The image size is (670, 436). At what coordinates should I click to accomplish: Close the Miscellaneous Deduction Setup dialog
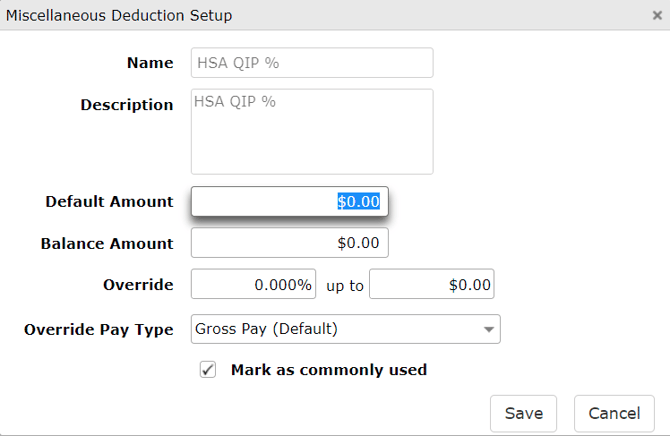(656, 15)
